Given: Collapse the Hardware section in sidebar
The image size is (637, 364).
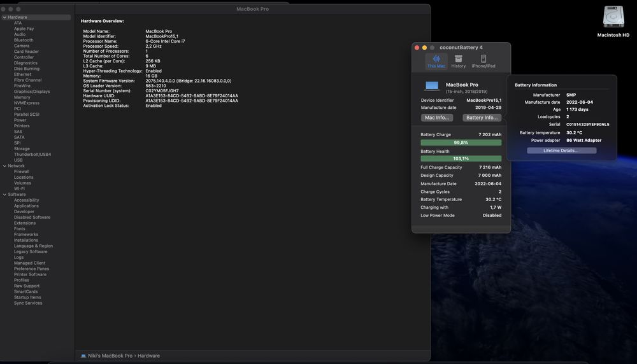Looking at the screenshot, I should [4, 17].
